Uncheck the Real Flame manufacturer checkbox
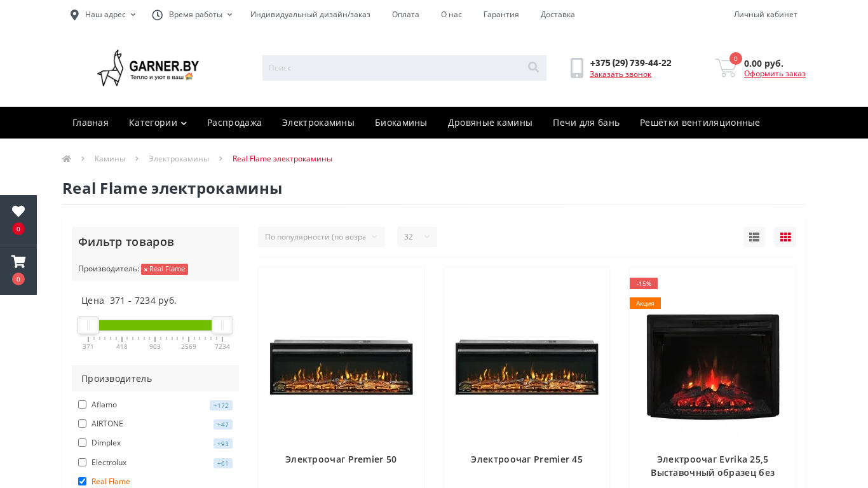This screenshot has height=488, width=868. 82,482
